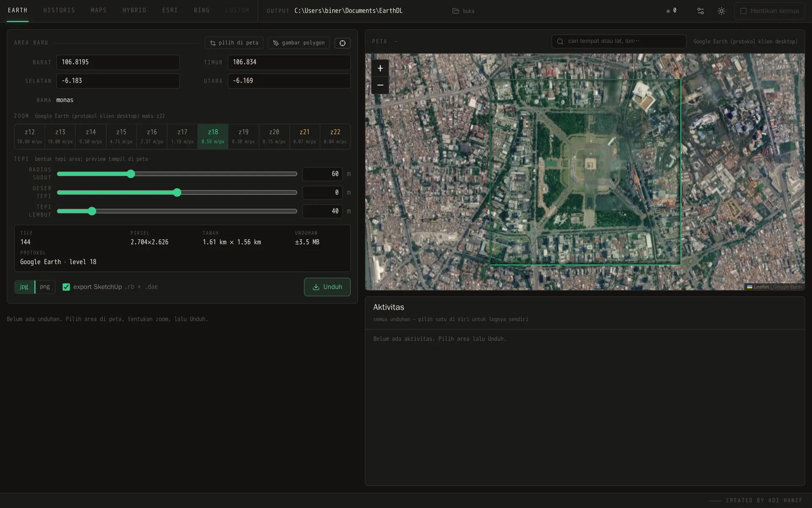Click the Radius Sudut value box 60
Screen dimensions: 812x508
322,174
